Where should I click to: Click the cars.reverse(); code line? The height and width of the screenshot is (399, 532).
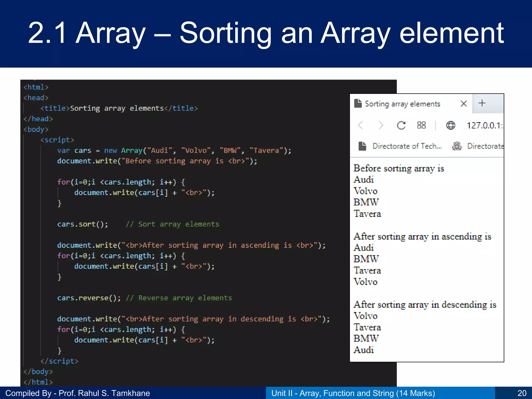pyautogui.click(x=89, y=298)
